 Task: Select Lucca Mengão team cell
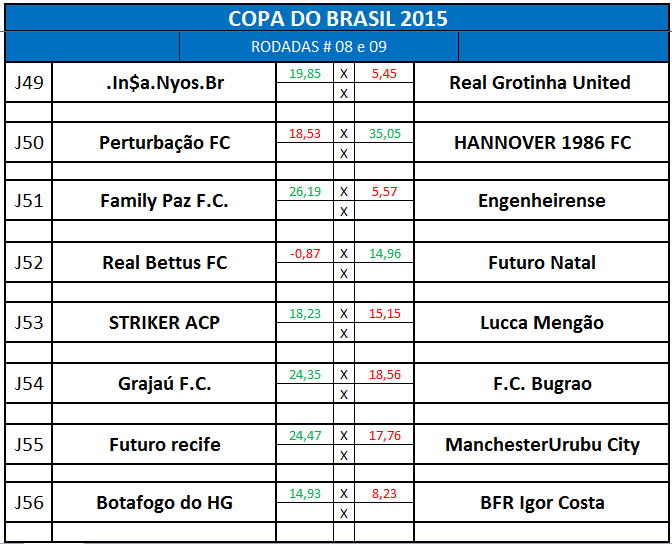(x=541, y=323)
